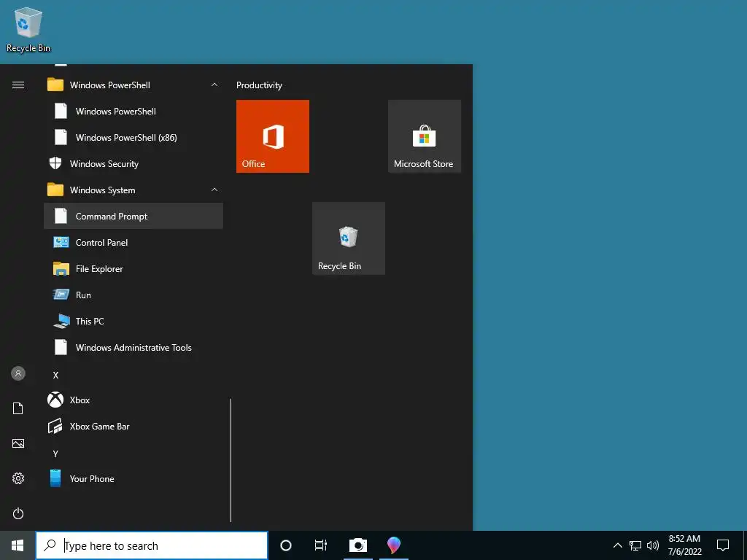Click the Productivity group title
The height and width of the screenshot is (560, 747).
click(259, 85)
